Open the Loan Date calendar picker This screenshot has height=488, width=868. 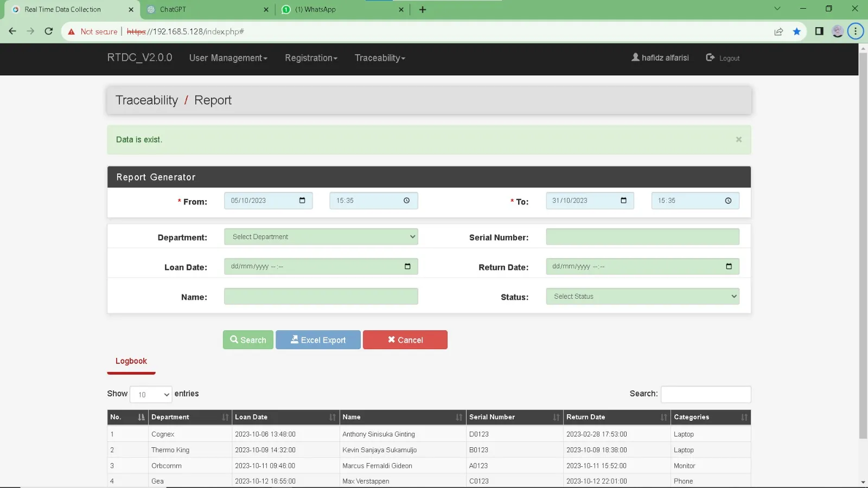point(407,266)
